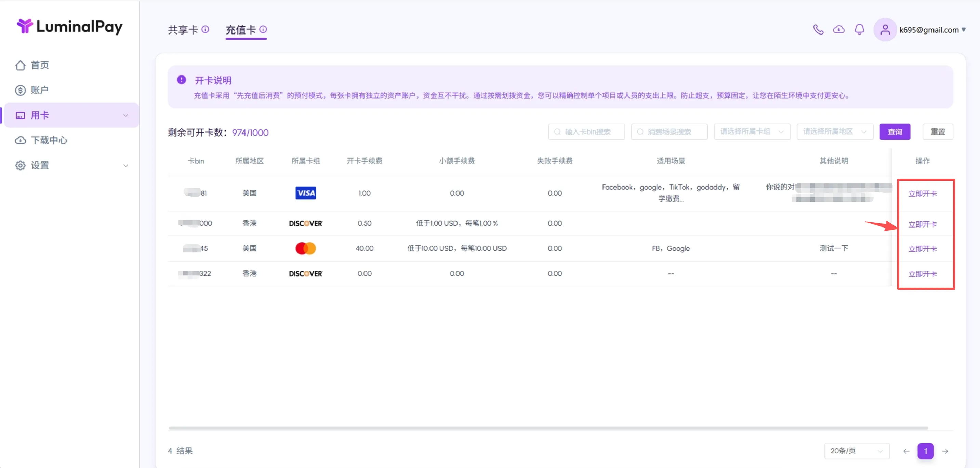Image resolution: width=980 pixels, height=468 pixels.
Task: Open notifications bell icon
Action: 859,29
